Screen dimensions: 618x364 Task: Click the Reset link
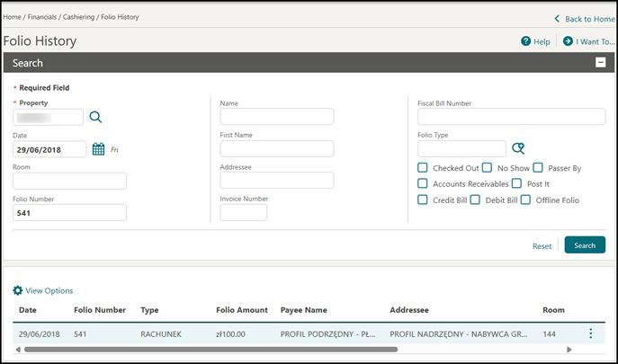[x=542, y=246]
